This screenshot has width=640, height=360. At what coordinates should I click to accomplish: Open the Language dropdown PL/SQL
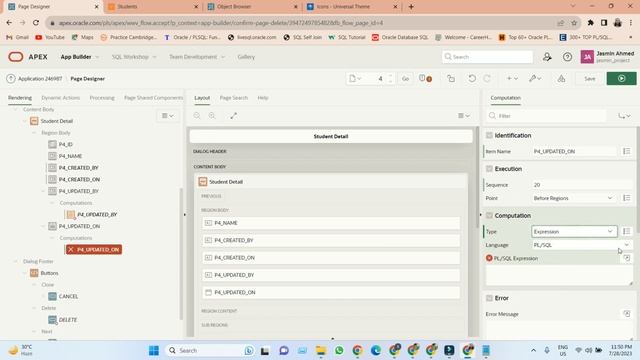tap(582, 245)
